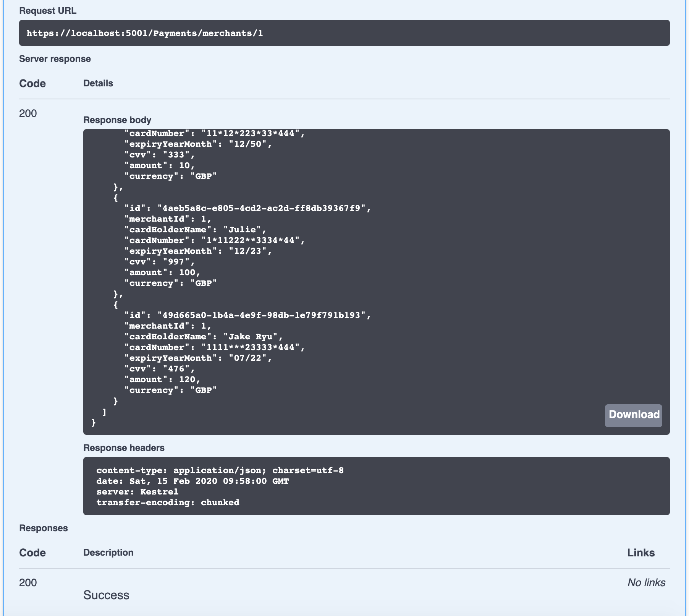Screen dimensions: 689x616
Task: Click the "Request URL" label
Action: point(48,11)
